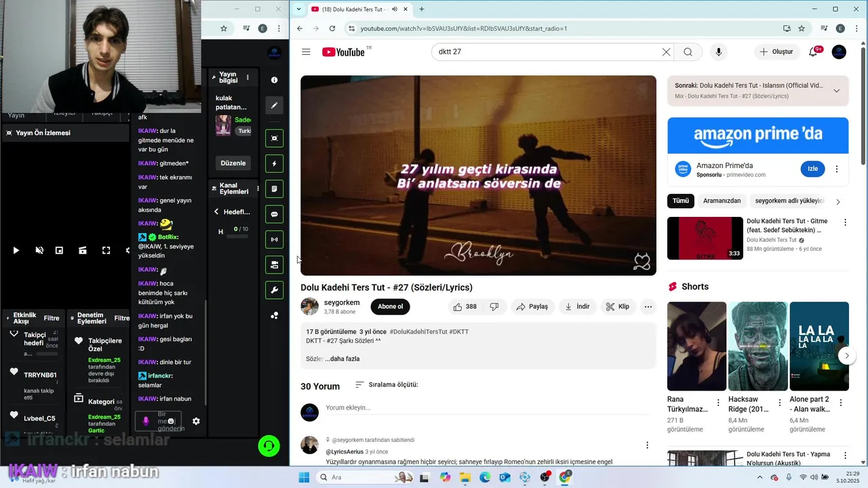Open the wrench tools icon in sidebar
This screenshot has height=488, width=868.
[x=274, y=290]
